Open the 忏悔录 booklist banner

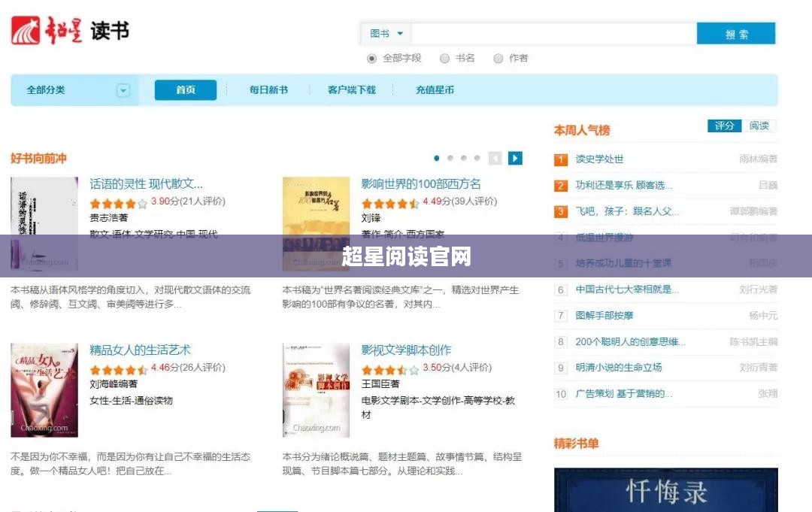click(666, 489)
